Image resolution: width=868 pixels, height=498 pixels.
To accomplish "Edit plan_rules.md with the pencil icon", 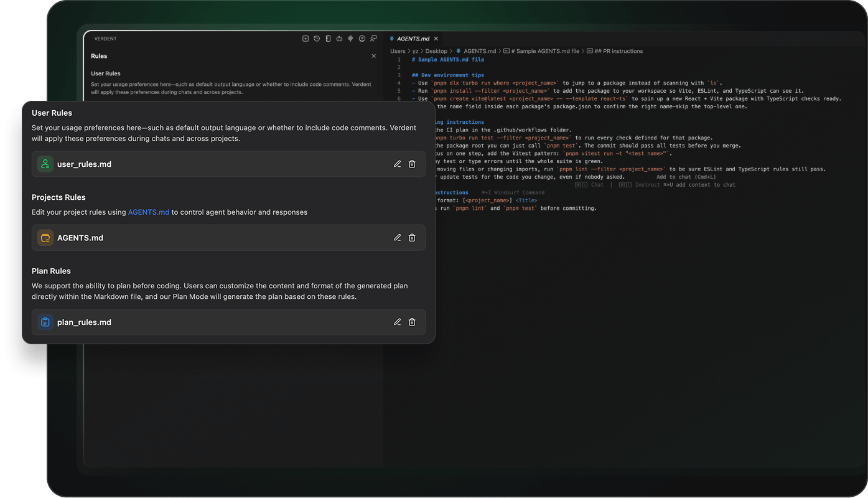I will coord(397,322).
